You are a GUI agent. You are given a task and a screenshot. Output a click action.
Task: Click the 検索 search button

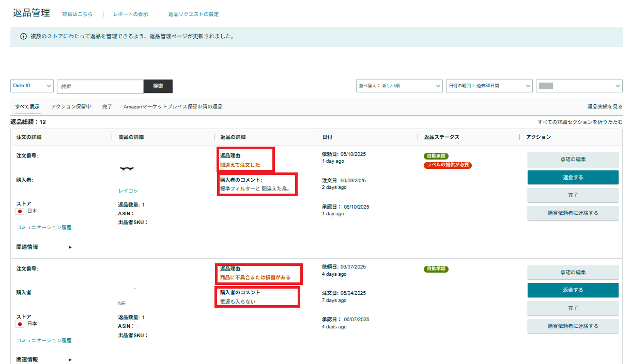click(158, 86)
